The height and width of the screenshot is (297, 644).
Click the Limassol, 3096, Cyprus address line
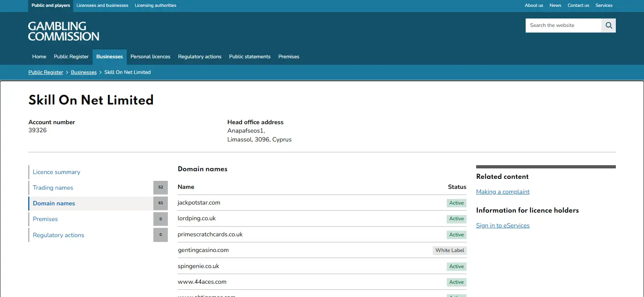tap(260, 139)
